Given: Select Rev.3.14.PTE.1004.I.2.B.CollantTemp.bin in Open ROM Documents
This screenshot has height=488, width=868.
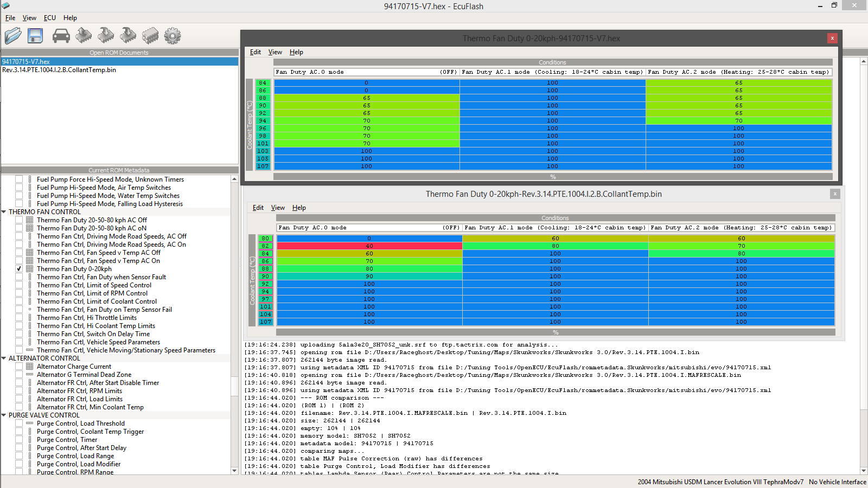Looking at the screenshot, I should (59, 70).
